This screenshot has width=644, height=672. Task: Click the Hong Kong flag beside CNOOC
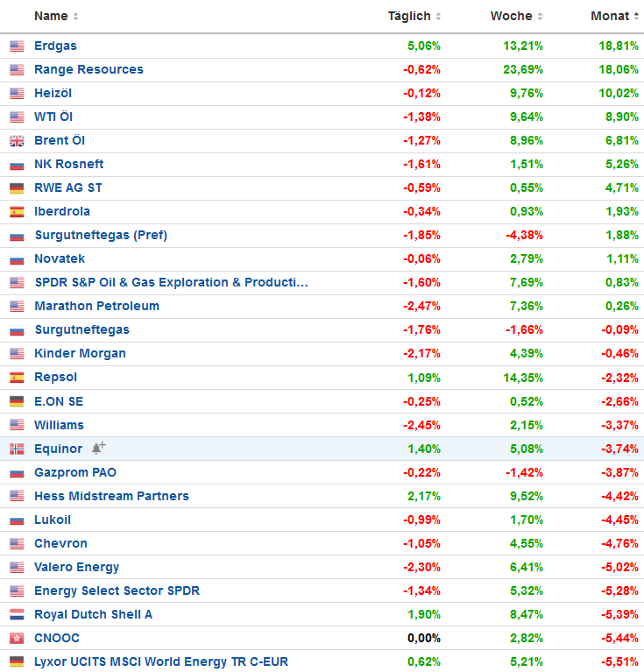[17, 638]
